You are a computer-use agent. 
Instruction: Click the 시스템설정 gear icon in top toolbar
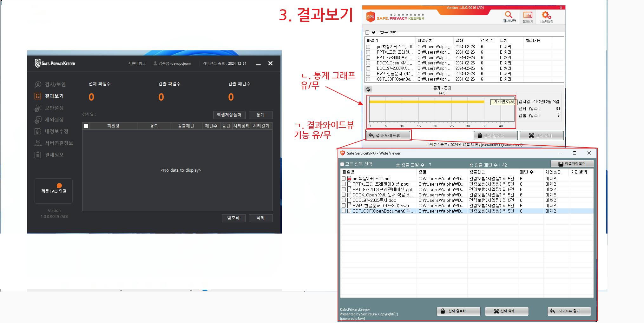[546, 15]
